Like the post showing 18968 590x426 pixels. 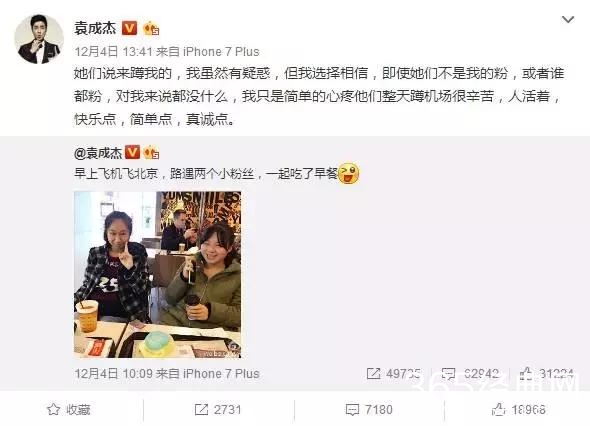tap(519, 409)
